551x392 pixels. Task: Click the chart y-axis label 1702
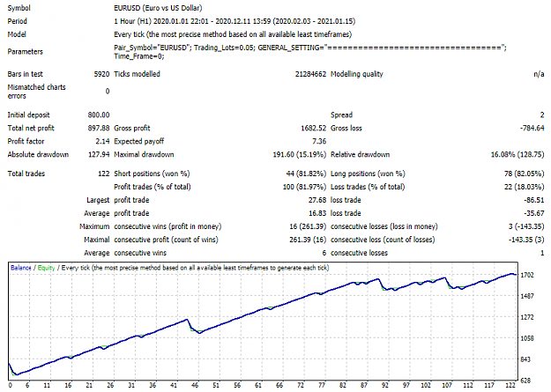coord(526,275)
